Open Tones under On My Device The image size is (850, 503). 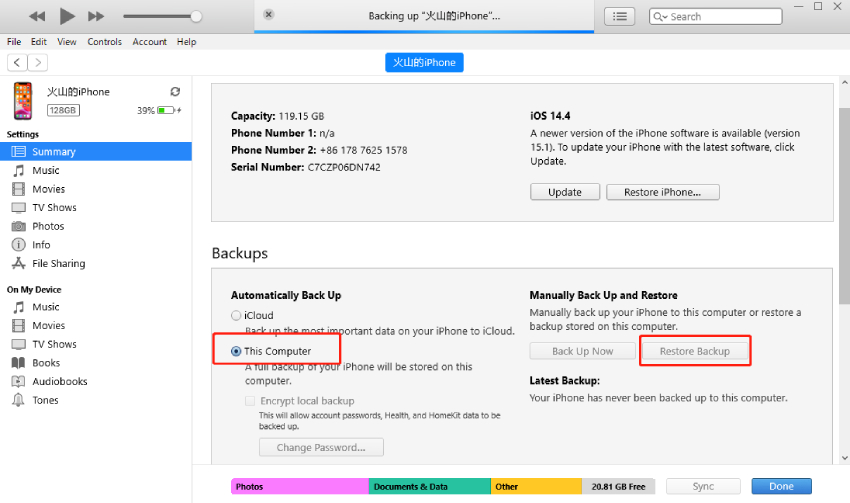click(96, 400)
